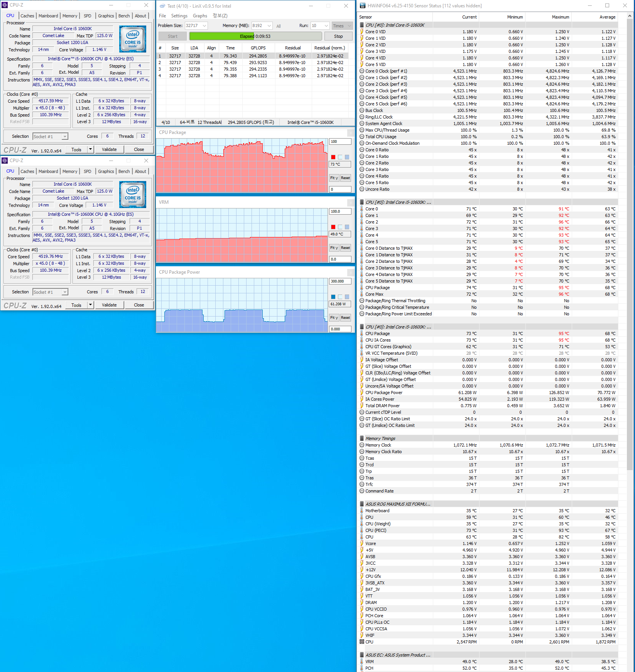
Task: Click the HWiNFO64 title bar icon
Action: coord(362,6)
